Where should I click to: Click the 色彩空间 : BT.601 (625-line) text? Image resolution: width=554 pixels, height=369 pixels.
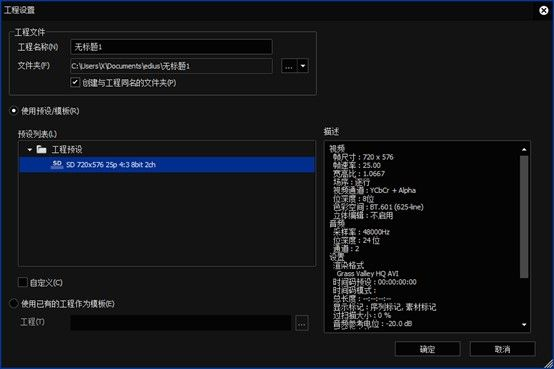[378, 207]
